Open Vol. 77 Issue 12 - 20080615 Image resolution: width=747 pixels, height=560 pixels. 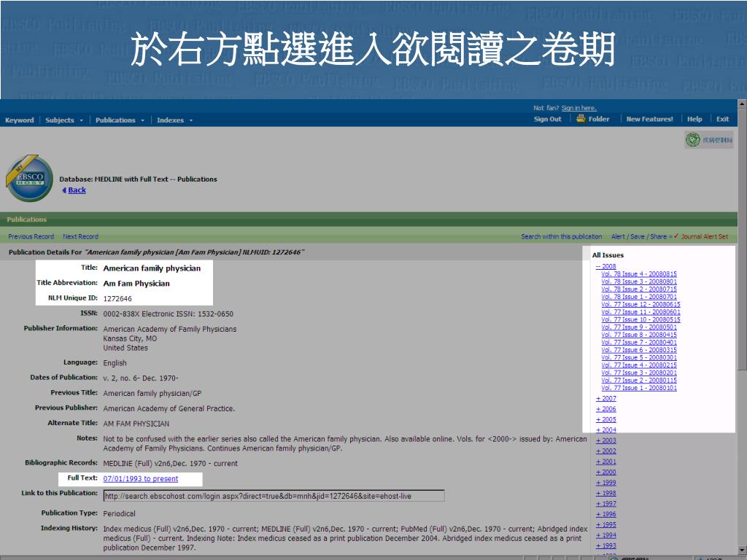click(x=640, y=304)
